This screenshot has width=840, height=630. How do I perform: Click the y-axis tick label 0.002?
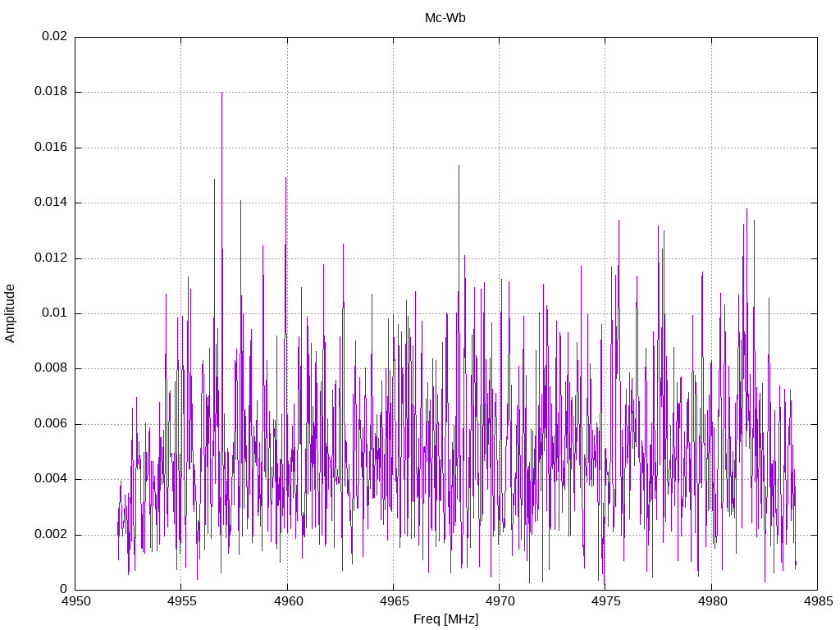coord(51,535)
